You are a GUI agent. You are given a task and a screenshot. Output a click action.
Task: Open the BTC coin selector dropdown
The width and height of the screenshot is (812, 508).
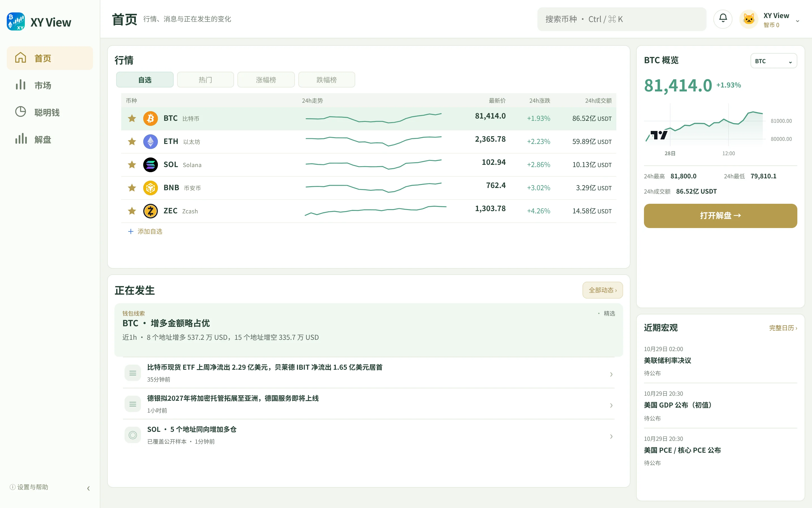[x=773, y=61]
